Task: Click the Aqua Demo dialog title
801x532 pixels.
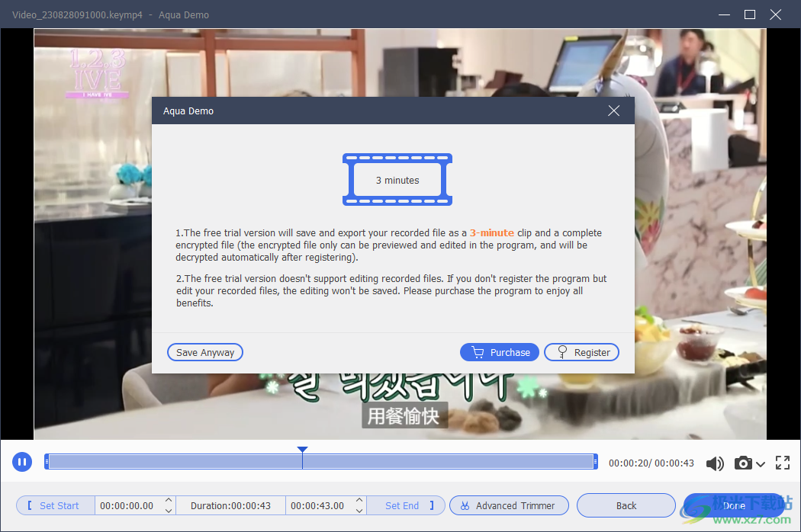Action: 188,111
